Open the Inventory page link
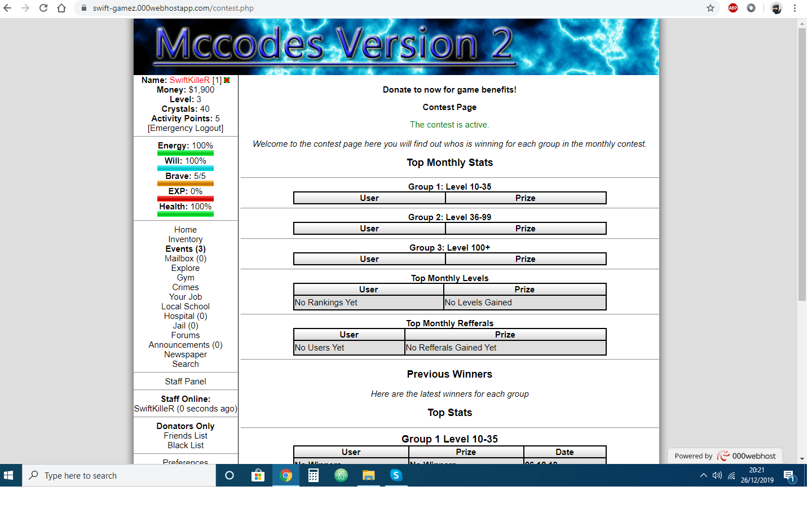The height and width of the screenshot is (508, 812). coord(185,239)
